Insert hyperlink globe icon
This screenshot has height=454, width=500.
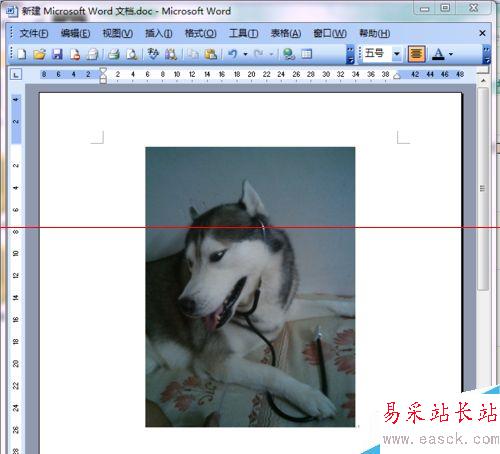[288, 54]
